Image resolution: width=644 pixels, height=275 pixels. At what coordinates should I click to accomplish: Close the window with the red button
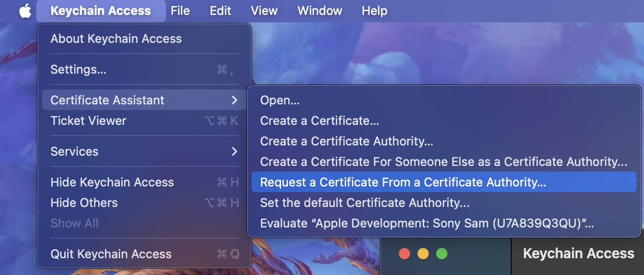point(404,254)
